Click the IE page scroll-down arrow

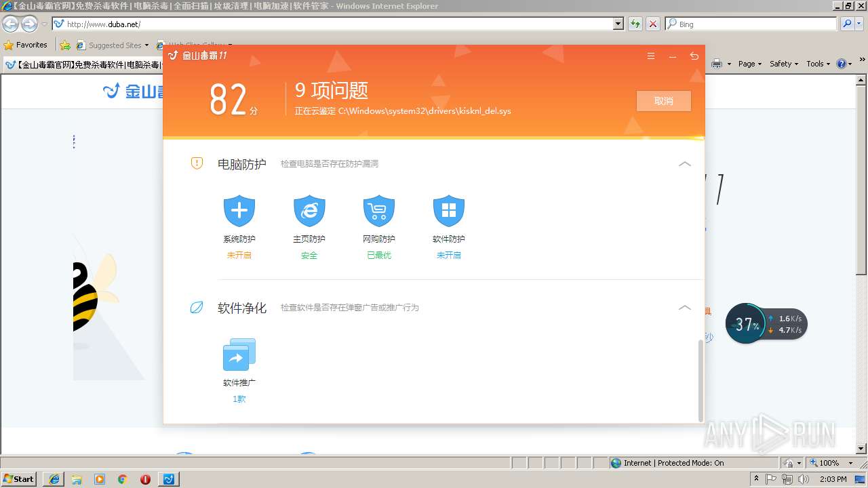pyautogui.click(x=862, y=449)
